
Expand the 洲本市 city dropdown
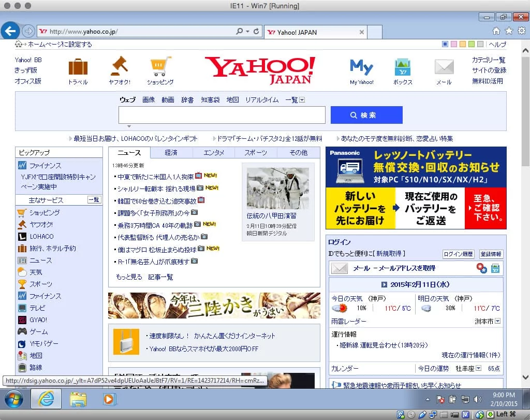497,321
